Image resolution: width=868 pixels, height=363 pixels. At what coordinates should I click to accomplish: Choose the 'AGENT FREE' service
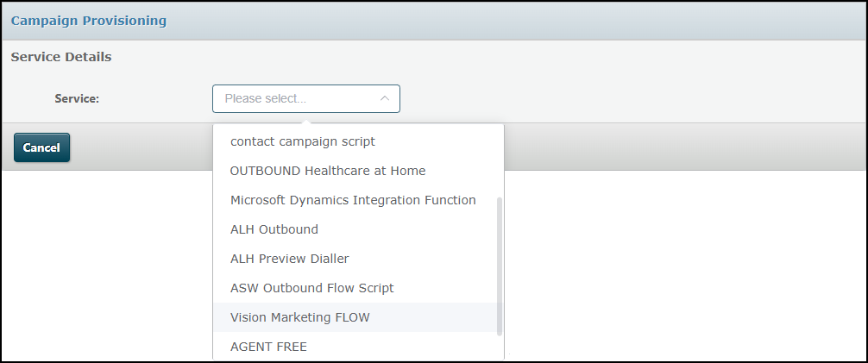point(268,347)
